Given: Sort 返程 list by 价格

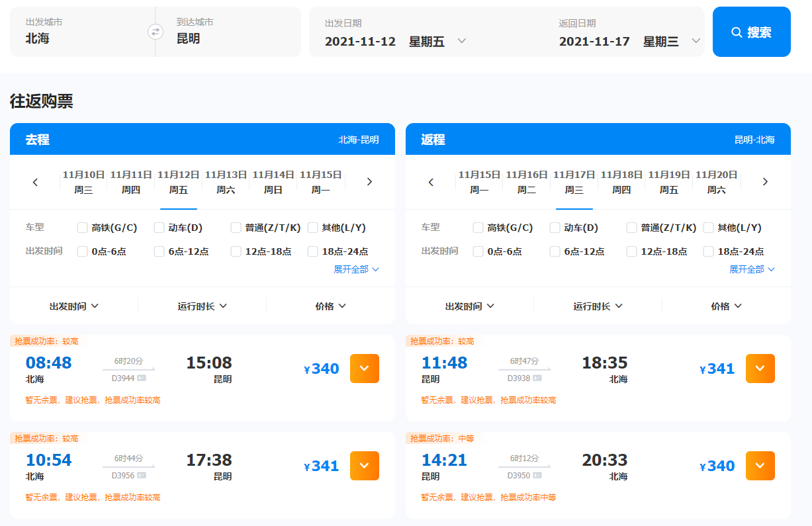Looking at the screenshot, I should point(726,306).
